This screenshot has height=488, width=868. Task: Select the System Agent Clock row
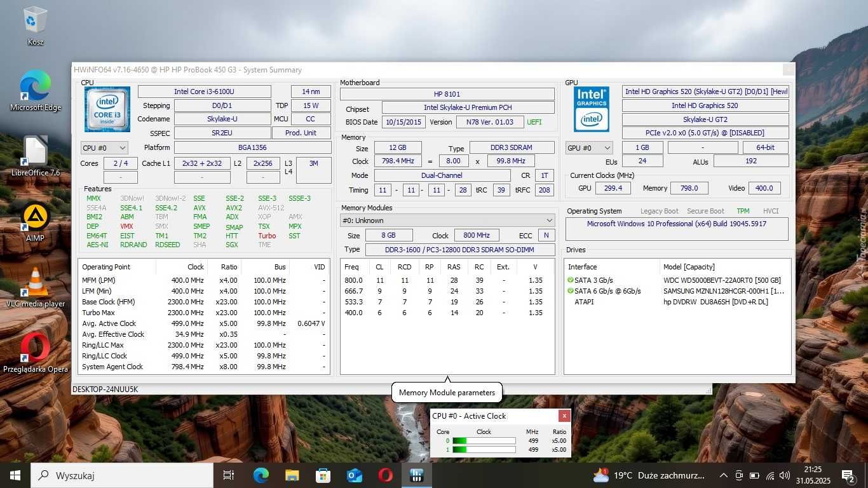click(204, 367)
